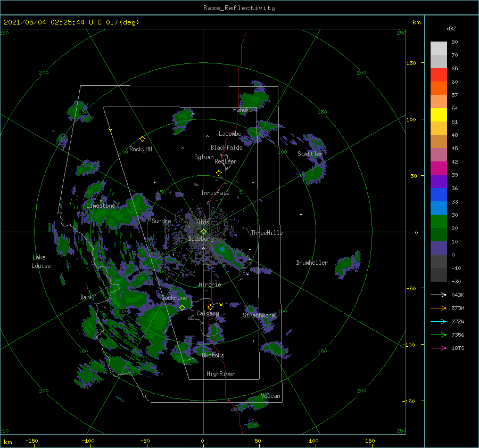
Task: Click the yellow diamond marker below Cochrane
Action: point(182,307)
